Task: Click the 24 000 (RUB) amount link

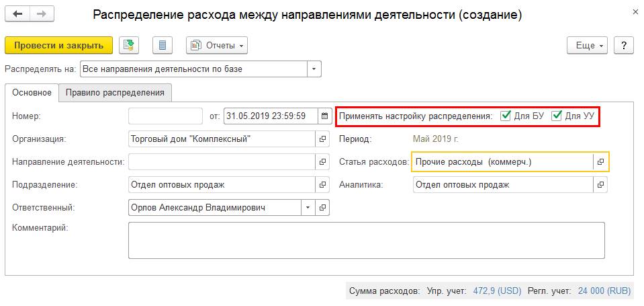Action: pyautogui.click(x=604, y=291)
